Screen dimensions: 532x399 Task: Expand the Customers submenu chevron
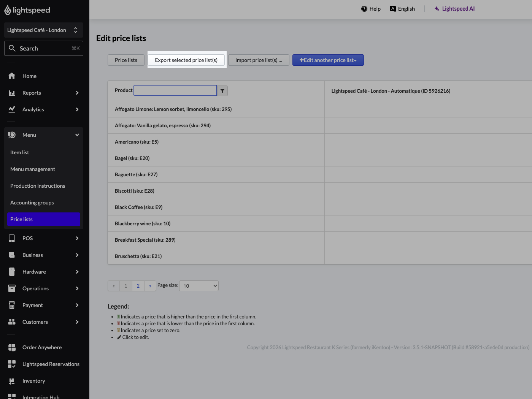[77, 322]
